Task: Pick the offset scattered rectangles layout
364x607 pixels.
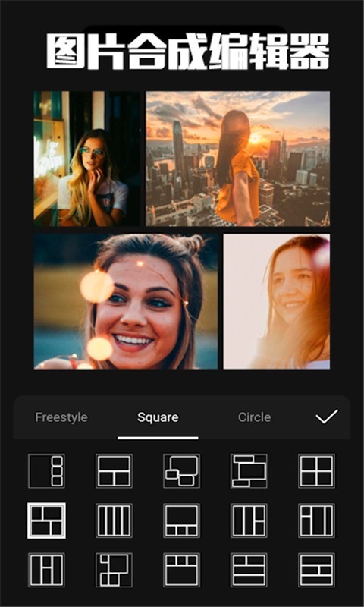Action: coord(249,470)
